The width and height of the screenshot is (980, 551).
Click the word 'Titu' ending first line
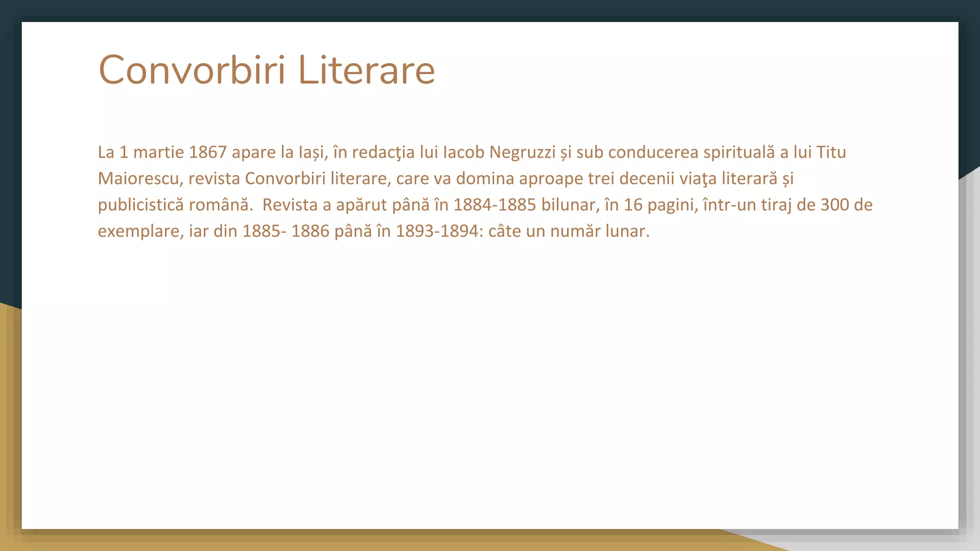pos(831,152)
